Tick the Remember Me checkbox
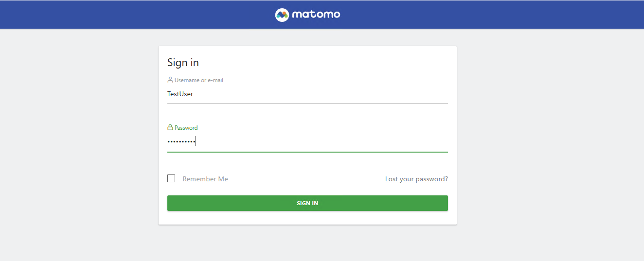The height and width of the screenshot is (261, 644). pyautogui.click(x=171, y=178)
